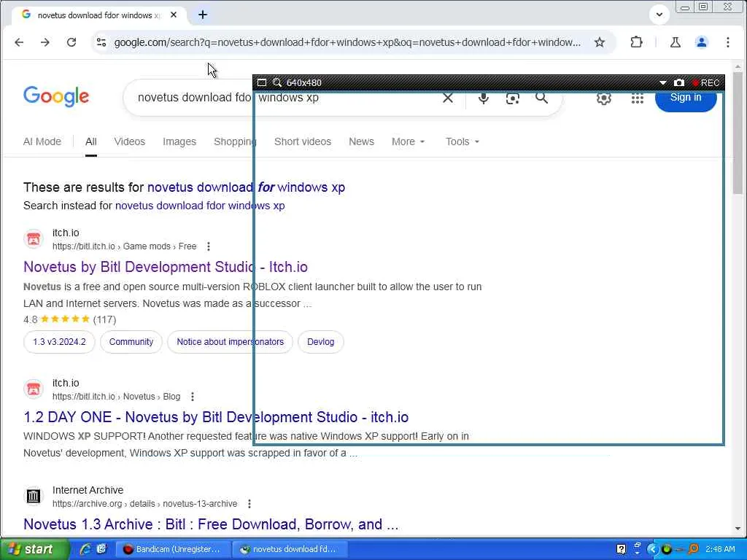Open Chrome extensions puzzle icon

(x=636, y=42)
